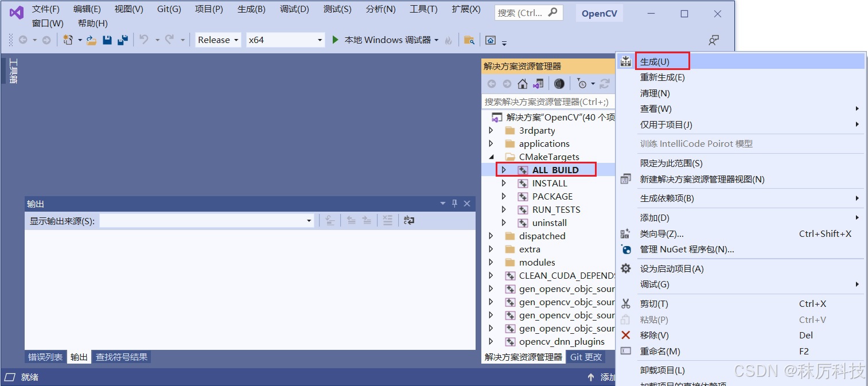Click the Hot Reload flame icon
Image resolution: width=868 pixels, height=386 pixels.
coord(449,40)
